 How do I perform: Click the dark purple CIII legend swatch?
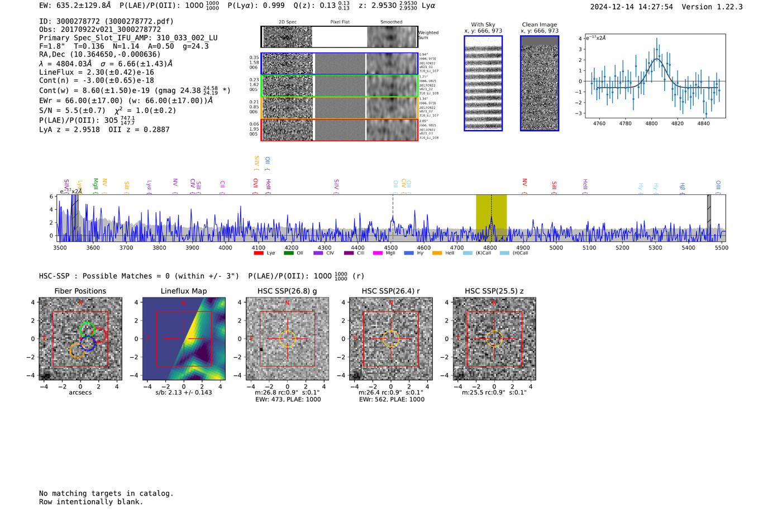click(x=349, y=253)
